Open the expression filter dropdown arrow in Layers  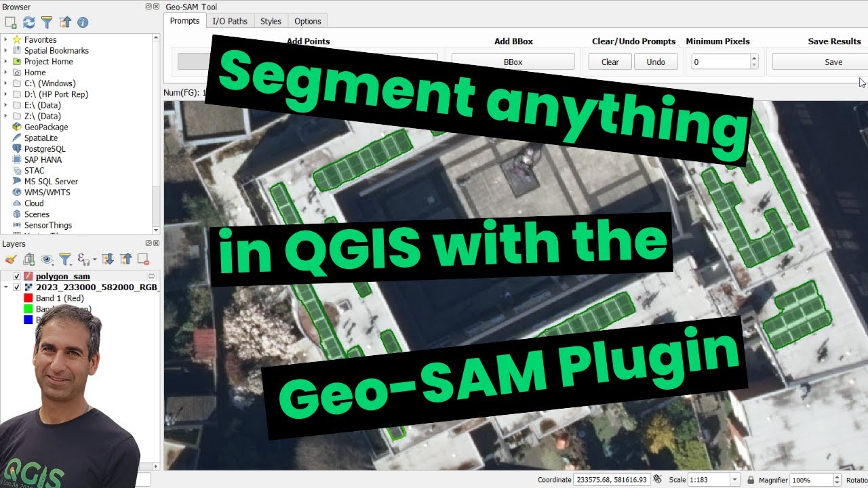[x=94, y=259]
